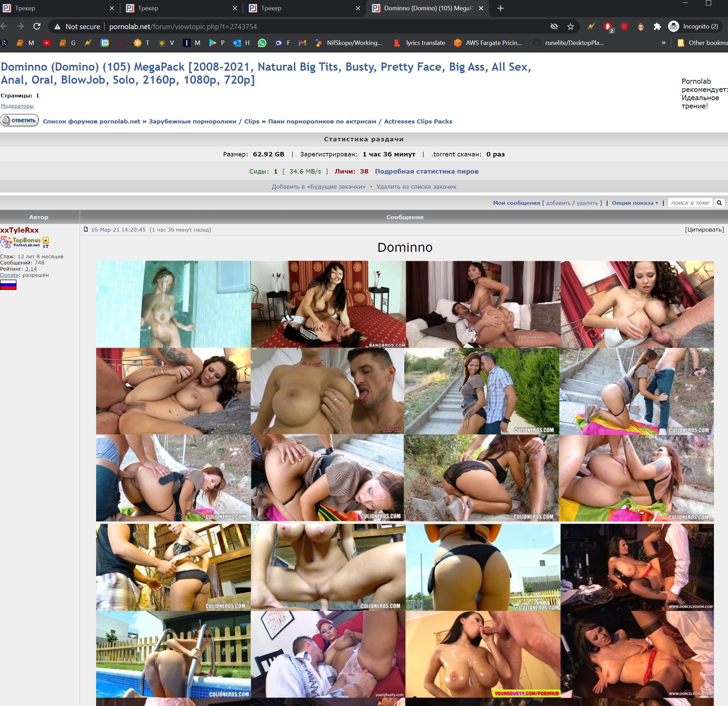Open the Incognito (2) profile button
The height and width of the screenshot is (706, 728).
[695, 26]
